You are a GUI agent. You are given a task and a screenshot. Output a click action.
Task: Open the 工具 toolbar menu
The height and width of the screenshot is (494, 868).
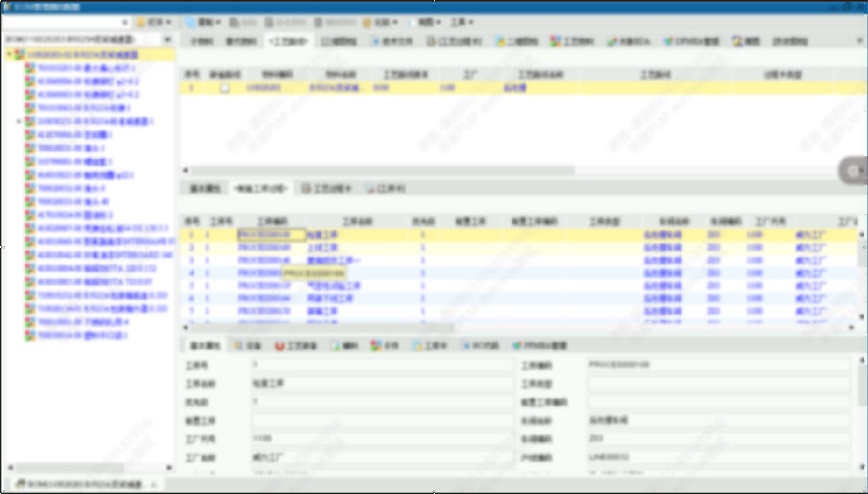click(461, 22)
